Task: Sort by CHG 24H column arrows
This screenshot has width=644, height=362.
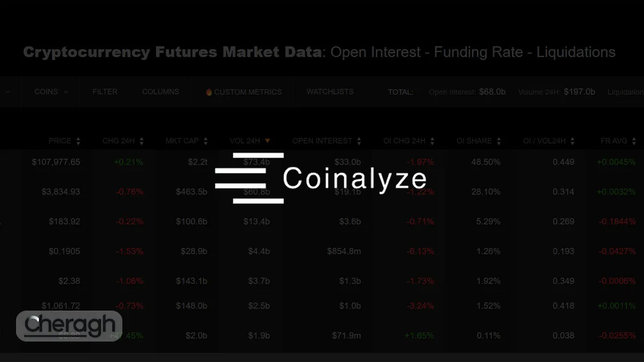Action: point(142,141)
